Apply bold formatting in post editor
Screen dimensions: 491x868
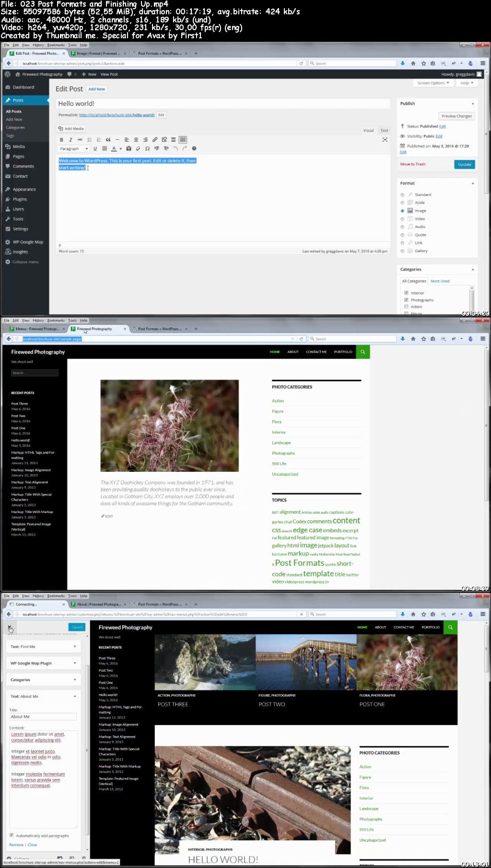(x=61, y=140)
